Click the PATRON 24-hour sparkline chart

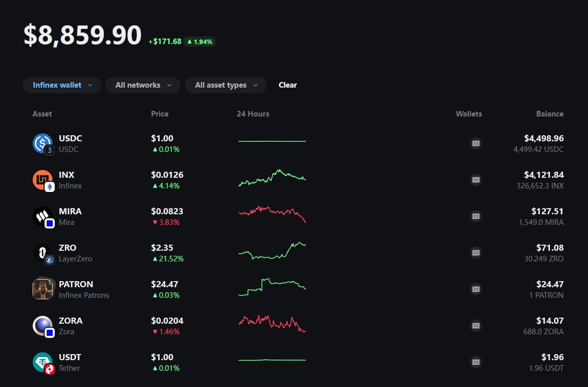tap(272, 287)
